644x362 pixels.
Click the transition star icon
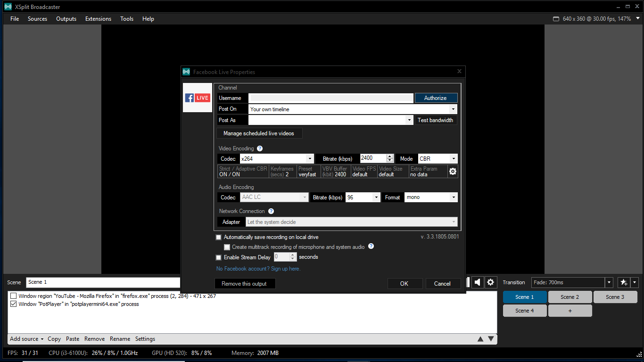click(x=624, y=282)
